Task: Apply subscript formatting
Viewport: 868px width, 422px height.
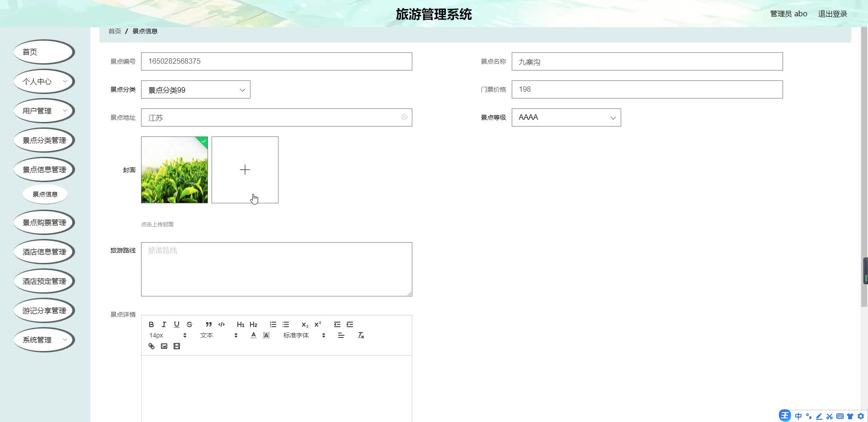Action: coord(305,324)
